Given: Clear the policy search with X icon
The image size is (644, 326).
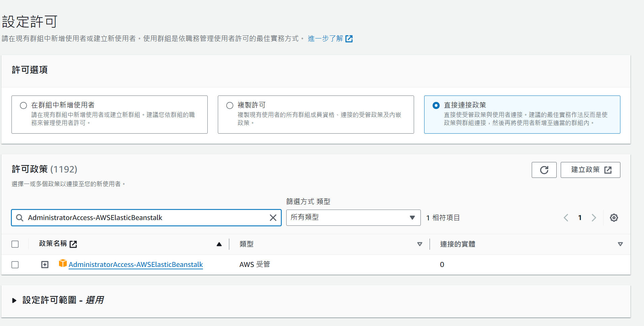Looking at the screenshot, I should click(x=273, y=218).
